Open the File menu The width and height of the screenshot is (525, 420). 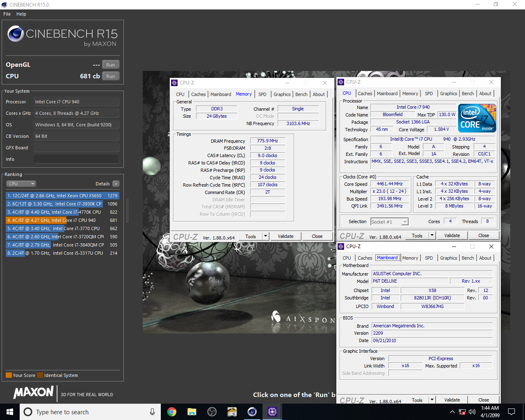7,14
